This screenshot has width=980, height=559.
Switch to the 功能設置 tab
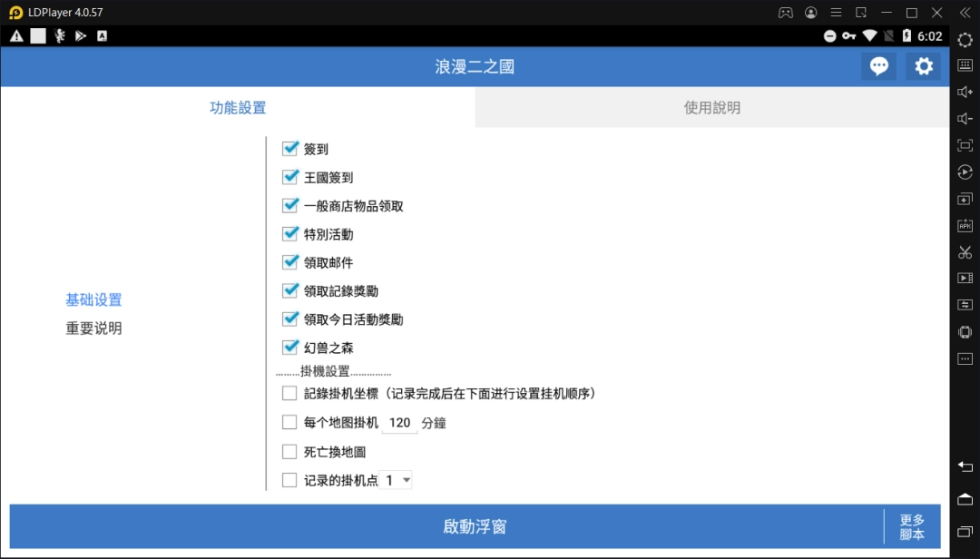coord(238,108)
